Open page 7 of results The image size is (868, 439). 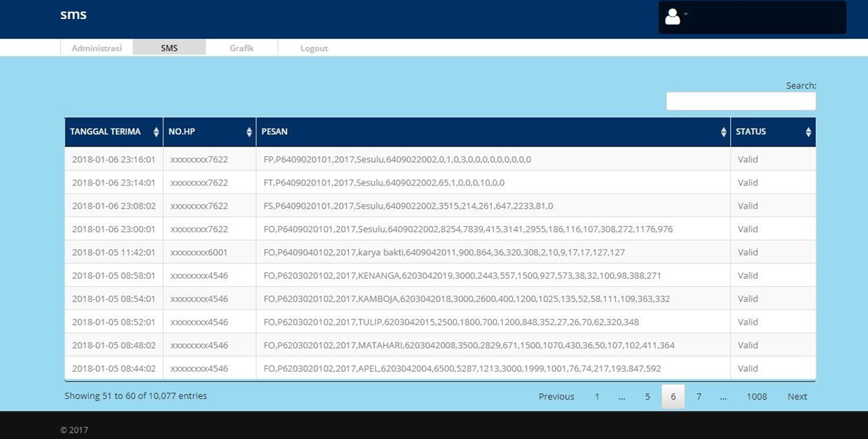pos(698,396)
